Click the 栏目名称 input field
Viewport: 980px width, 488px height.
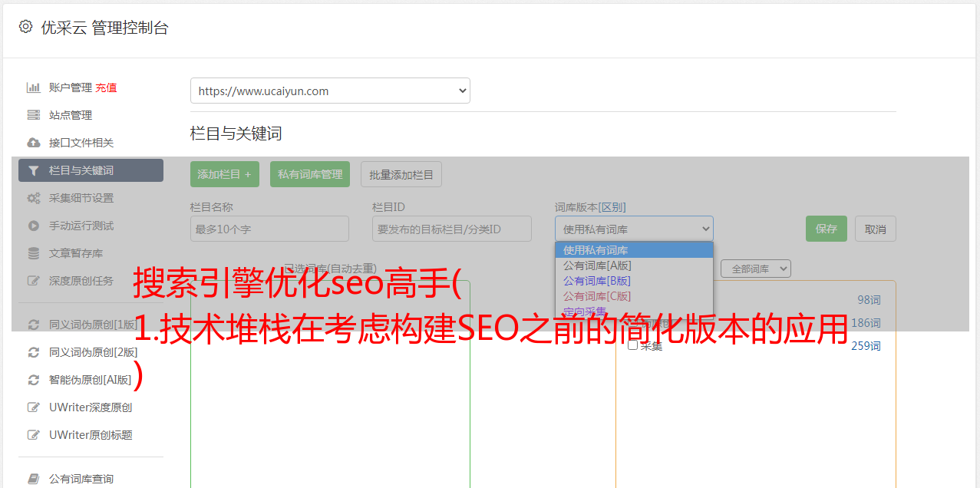(x=269, y=229)
